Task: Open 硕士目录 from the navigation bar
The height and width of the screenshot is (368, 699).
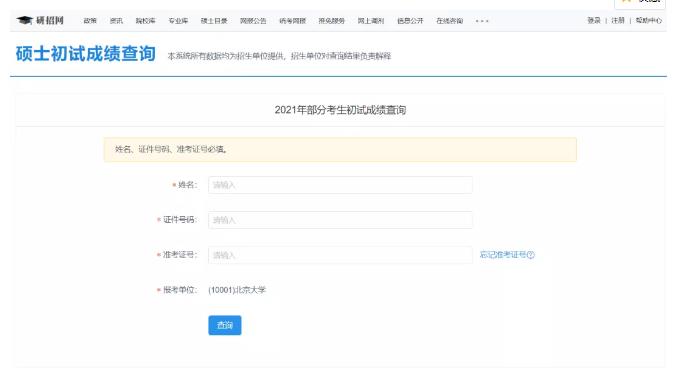Action: [214, 21]
